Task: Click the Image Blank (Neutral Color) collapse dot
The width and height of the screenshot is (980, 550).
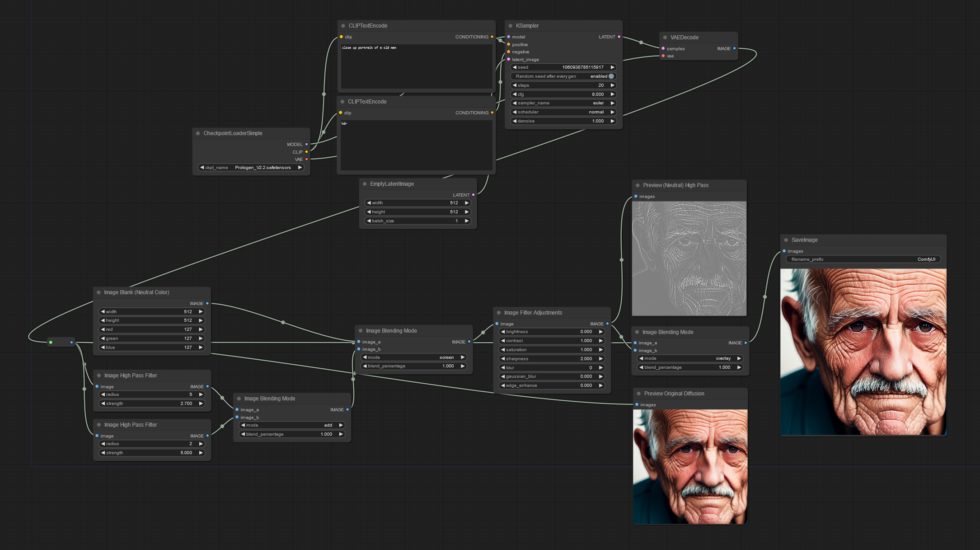Action: pos(98,292)
